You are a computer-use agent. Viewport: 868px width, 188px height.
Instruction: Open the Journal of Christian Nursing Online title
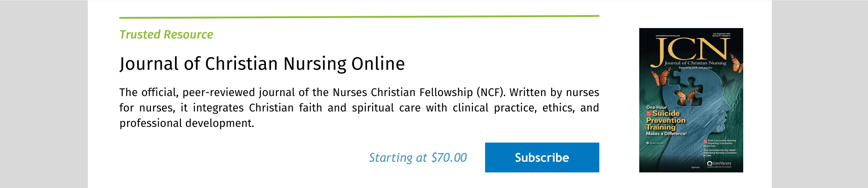pyautogui.click(x=262, y=63)
